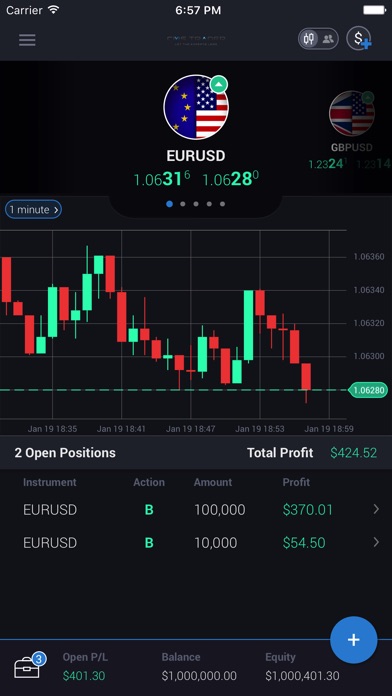Viewport: 392px width, 696px height.
Task: Select the candlestick trading mode toggle
Action: click(x=309, y=39)
